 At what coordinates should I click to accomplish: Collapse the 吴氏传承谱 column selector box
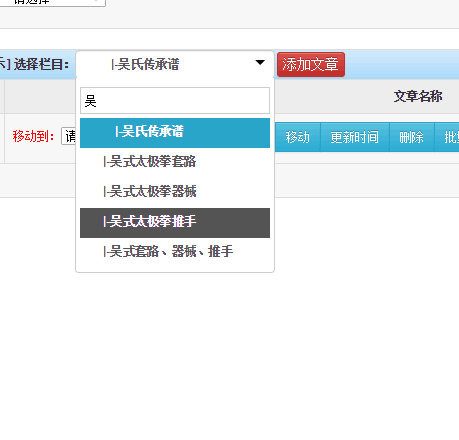point(175,64)
